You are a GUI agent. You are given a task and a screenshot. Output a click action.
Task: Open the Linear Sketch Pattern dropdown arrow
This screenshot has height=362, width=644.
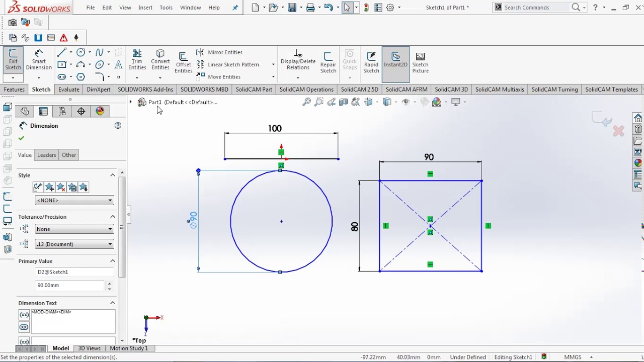pyautogui.click(x=273, y=64)
